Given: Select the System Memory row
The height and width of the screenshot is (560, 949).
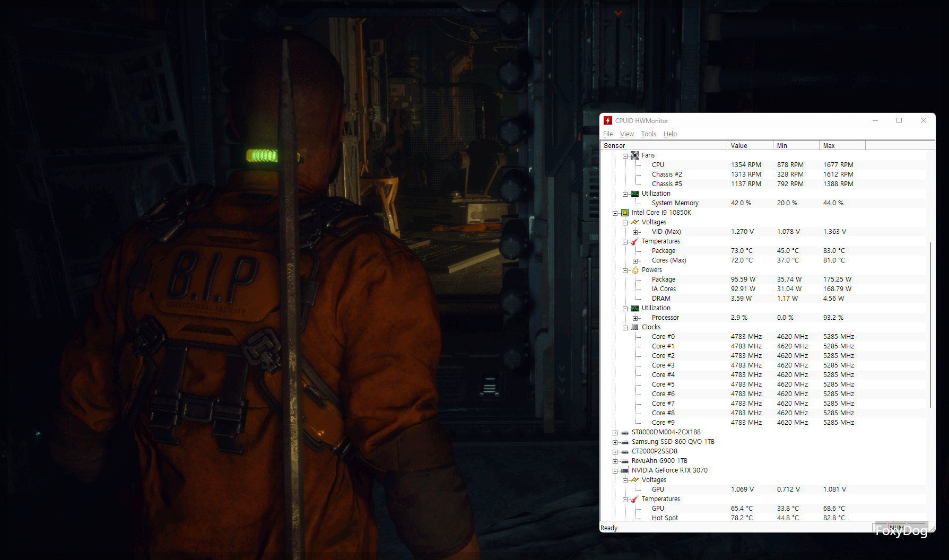Looking at the screenshot, I should pyautogui.click(x=763, y=203).
